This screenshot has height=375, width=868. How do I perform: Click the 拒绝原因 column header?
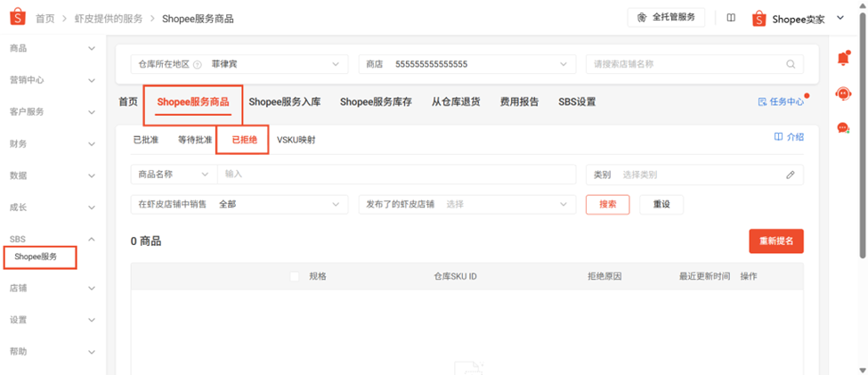click(x=604, y=276)
